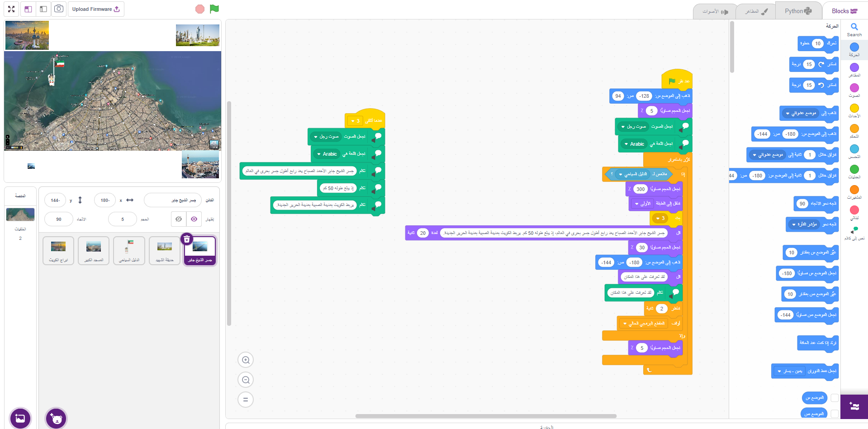This screenshot has height=429, width=868.
Task: Edit the sprite direction field
Action: [59, 219]
